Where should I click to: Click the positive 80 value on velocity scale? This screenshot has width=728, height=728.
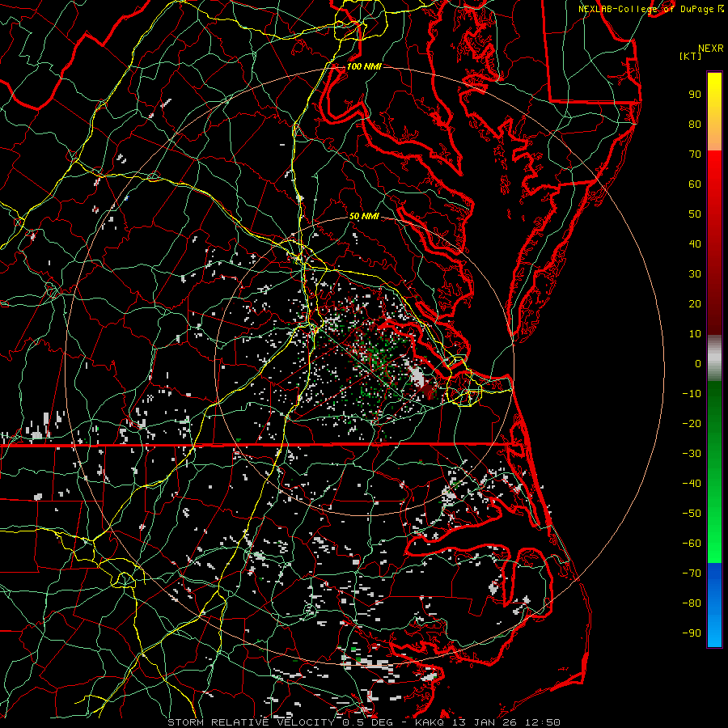pos(695,125)
